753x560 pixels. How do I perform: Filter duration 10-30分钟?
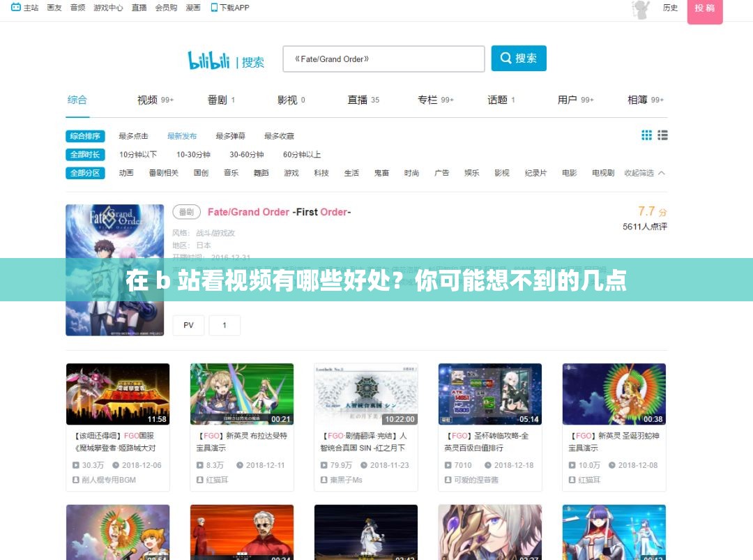click(194, 155)
